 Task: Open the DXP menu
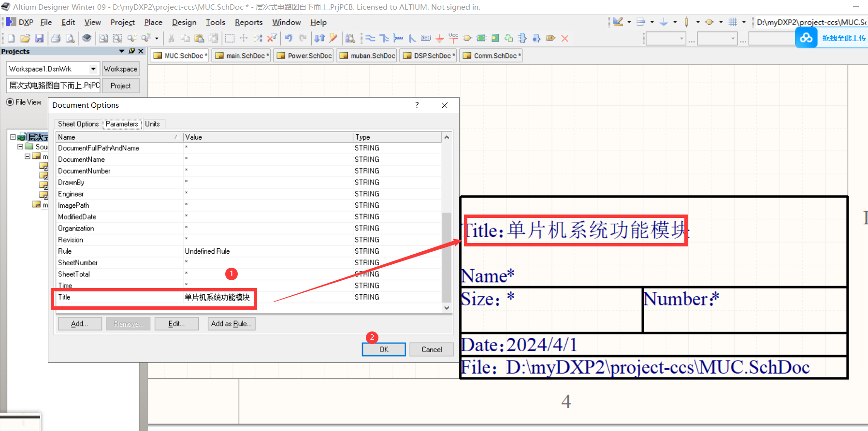20,22
